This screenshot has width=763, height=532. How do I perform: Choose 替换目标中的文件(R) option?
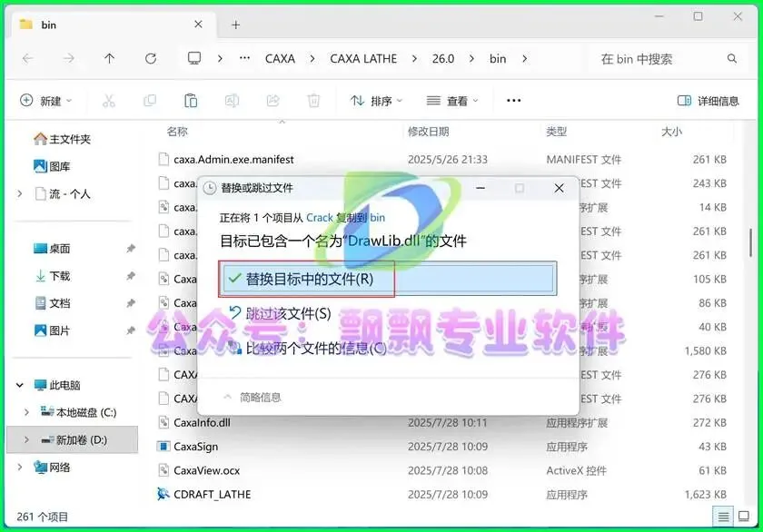tap(388, 279)
